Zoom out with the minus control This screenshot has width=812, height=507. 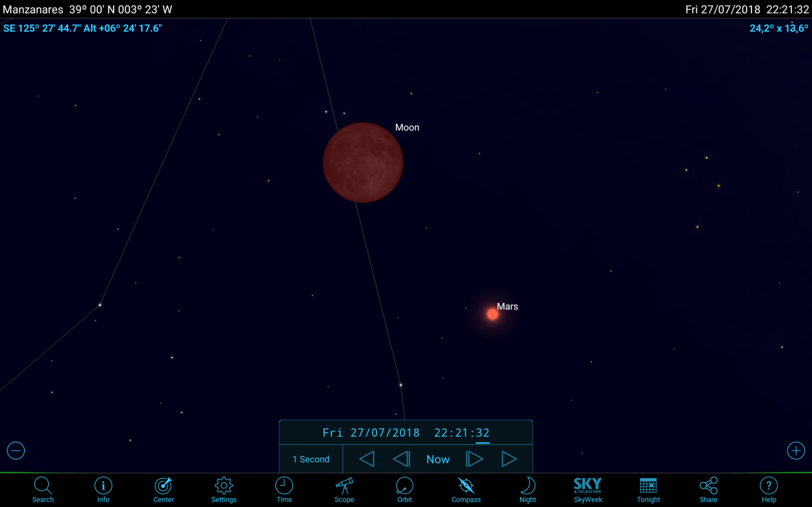16,450
